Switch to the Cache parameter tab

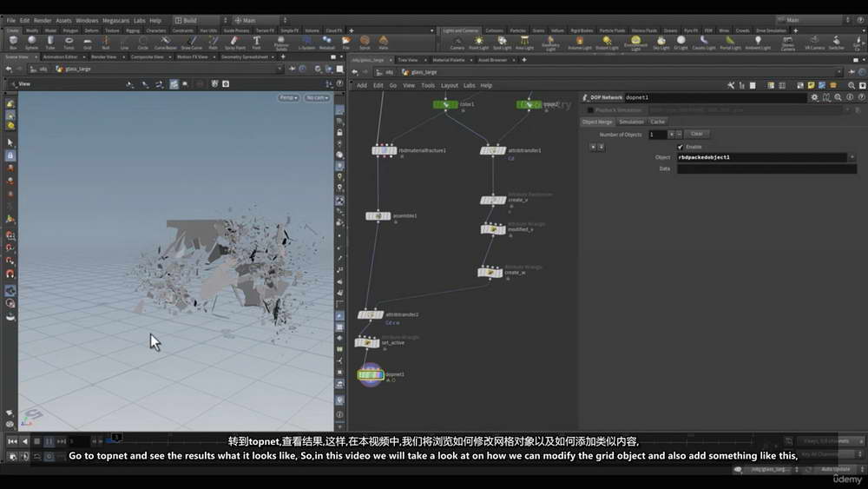pyautogui.click(x=658, y=122)
